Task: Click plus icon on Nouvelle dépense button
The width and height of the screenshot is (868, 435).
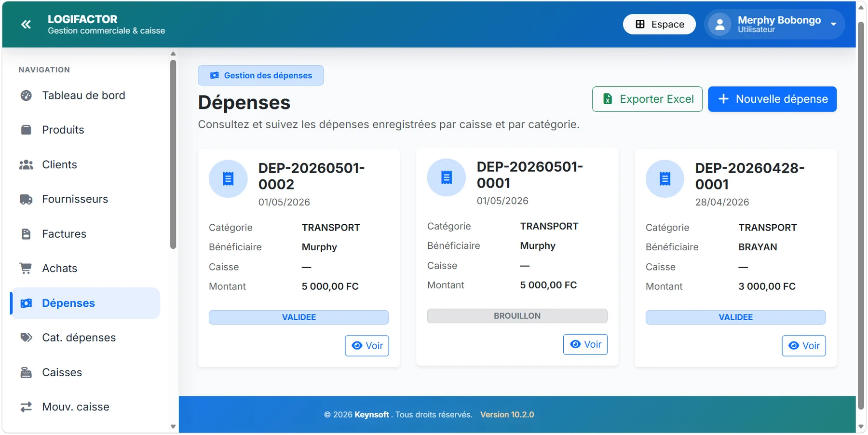Action: click(723, 99)
